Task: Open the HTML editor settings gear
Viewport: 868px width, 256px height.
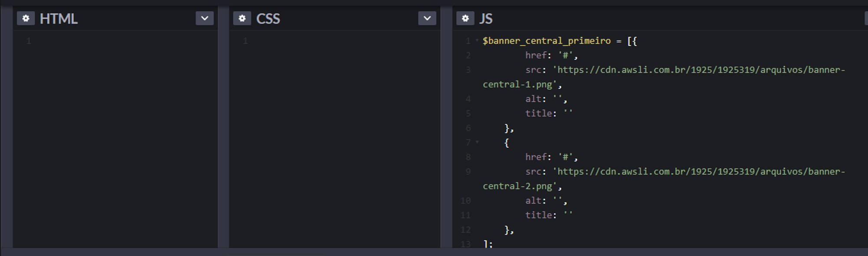Action: pyautogui.click(x=26, y=19)
